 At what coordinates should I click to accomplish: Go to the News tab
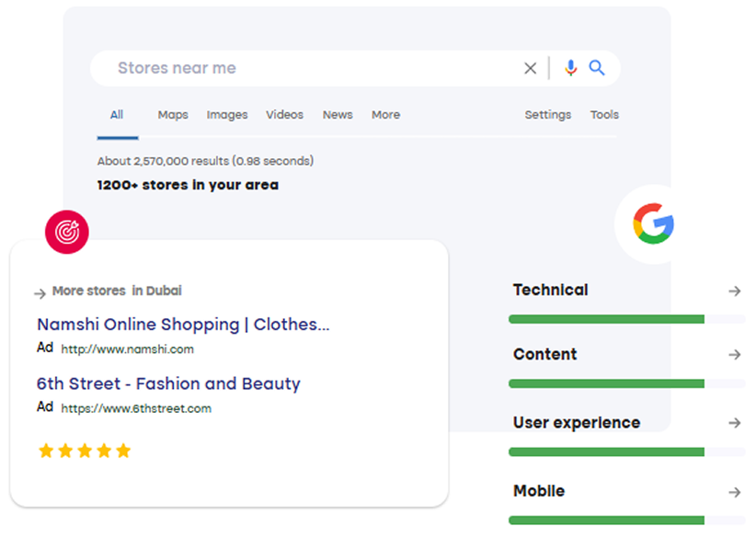tap(338, 115)
